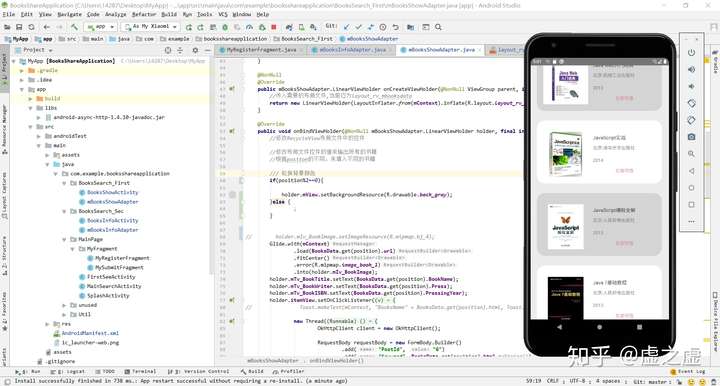Emulator rotate left icon
This screenshot has height=386, width=720.
691,103
